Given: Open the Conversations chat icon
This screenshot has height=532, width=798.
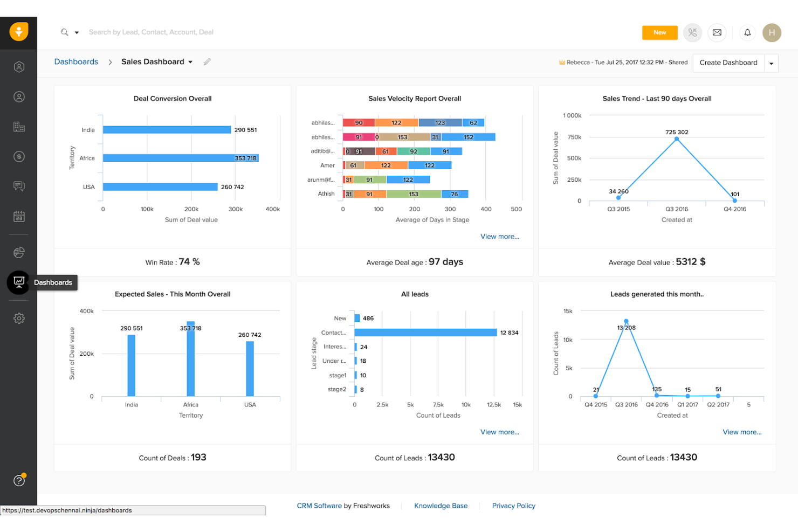Looking at the screenshot, I should (19, 186).
